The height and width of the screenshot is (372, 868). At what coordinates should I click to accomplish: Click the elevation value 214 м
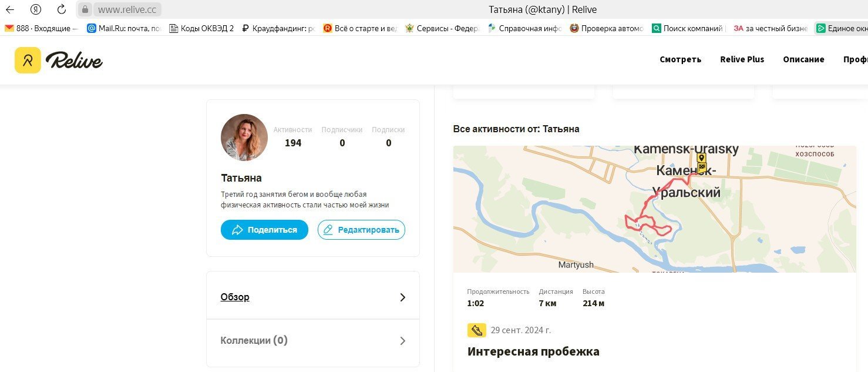(593, 303)
